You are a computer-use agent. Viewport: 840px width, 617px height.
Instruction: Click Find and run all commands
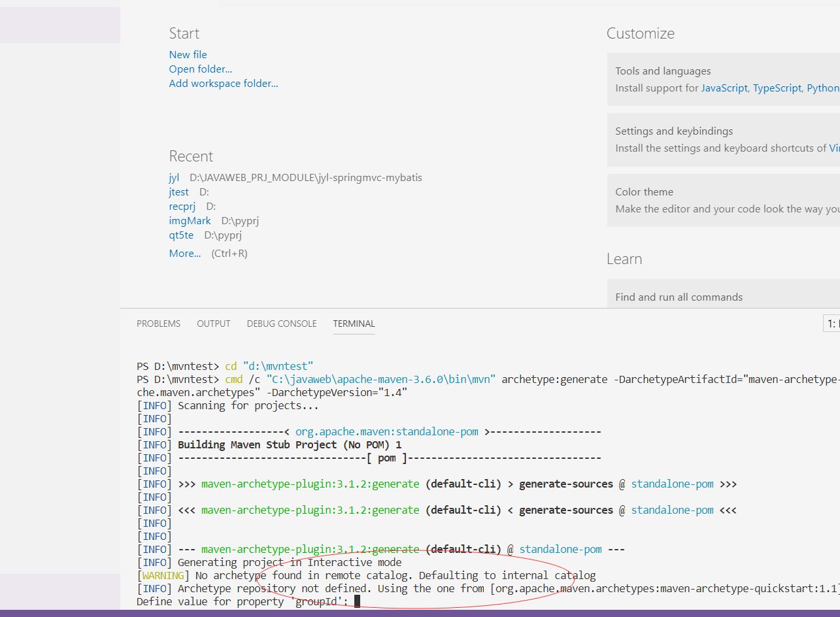(679, 296)
